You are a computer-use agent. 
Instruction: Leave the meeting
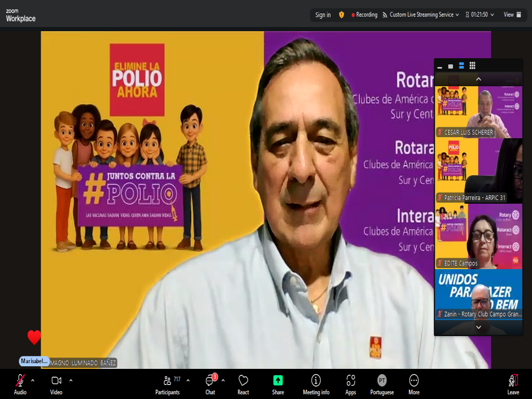513,384
